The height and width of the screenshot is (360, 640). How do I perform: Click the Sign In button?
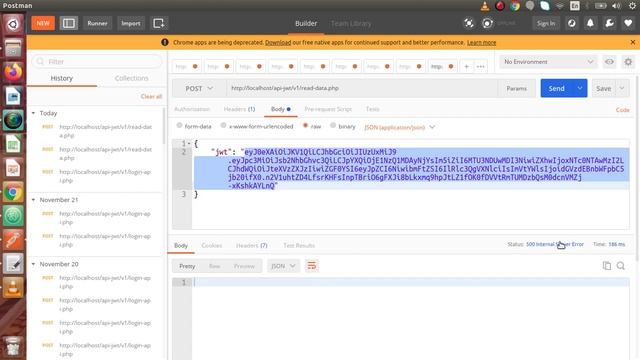(546, 23)
